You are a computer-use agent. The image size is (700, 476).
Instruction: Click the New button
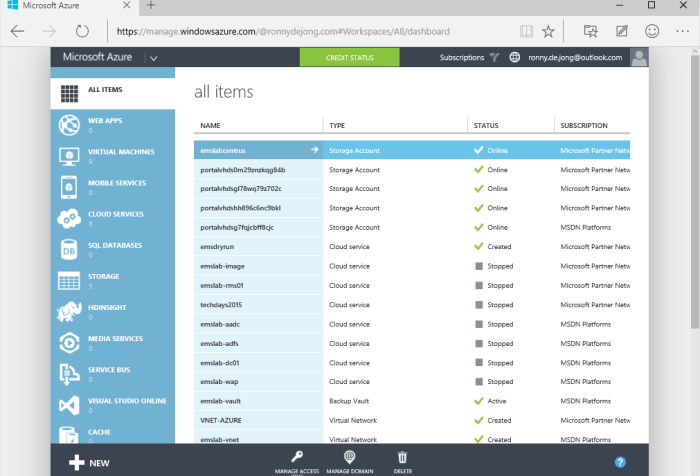90,463
